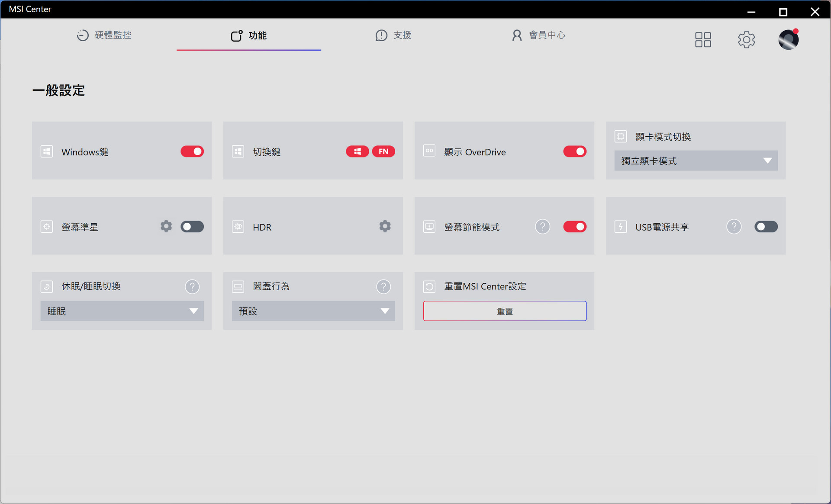The image size is (831, 504).
Task: Show help for USB電源共享
Action: pos(734,226)
